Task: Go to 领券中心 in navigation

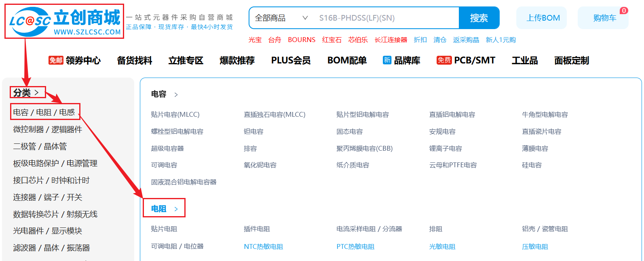Action: pos(83,61)
